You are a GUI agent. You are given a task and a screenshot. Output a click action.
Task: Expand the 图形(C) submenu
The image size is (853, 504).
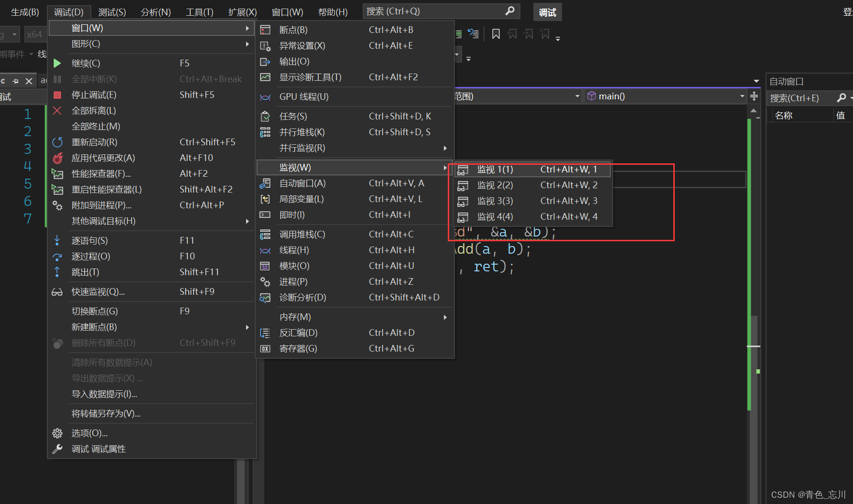pos(152,43)
